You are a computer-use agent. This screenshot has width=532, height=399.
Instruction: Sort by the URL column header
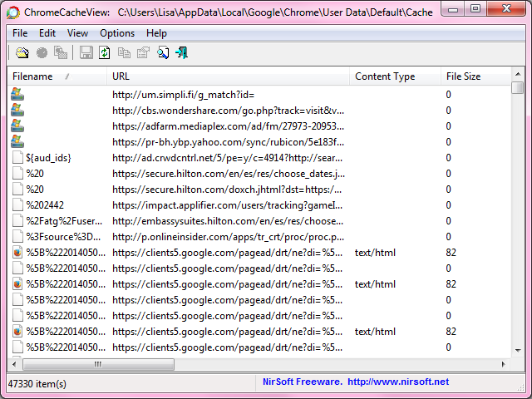228,76
